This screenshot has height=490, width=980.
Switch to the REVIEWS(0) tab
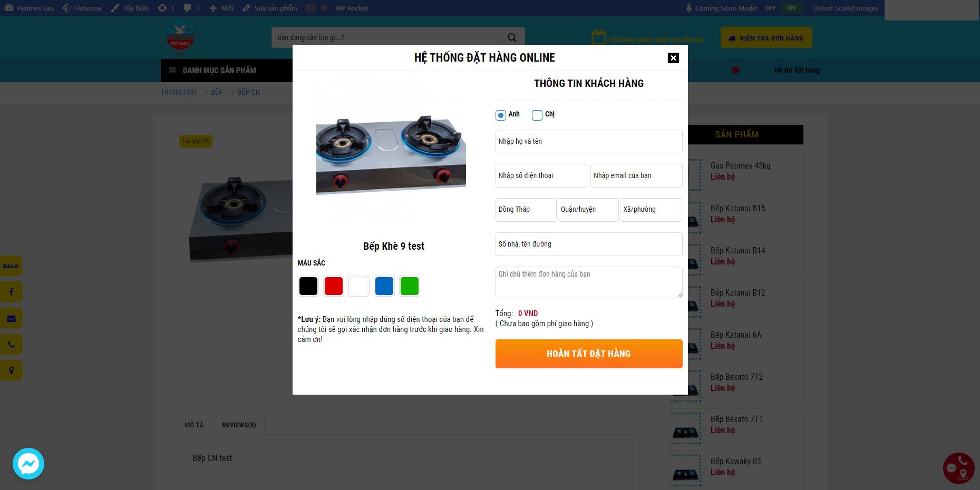point(239,425)
